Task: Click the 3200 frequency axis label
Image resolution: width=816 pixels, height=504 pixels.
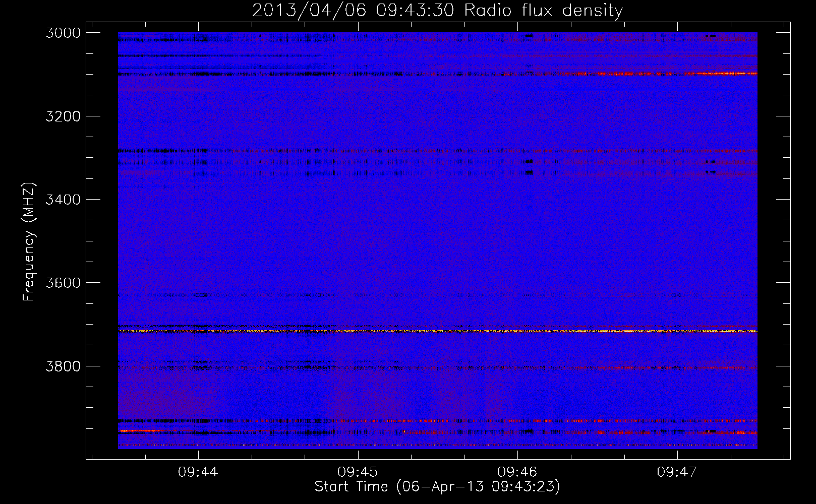Action: click(x=63, y=116)
